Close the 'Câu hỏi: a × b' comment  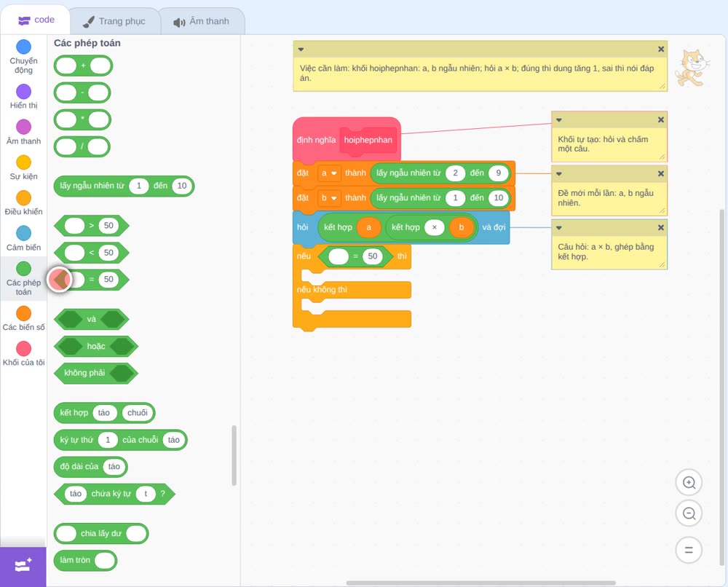pyautogui.click(x=661, y=227)
